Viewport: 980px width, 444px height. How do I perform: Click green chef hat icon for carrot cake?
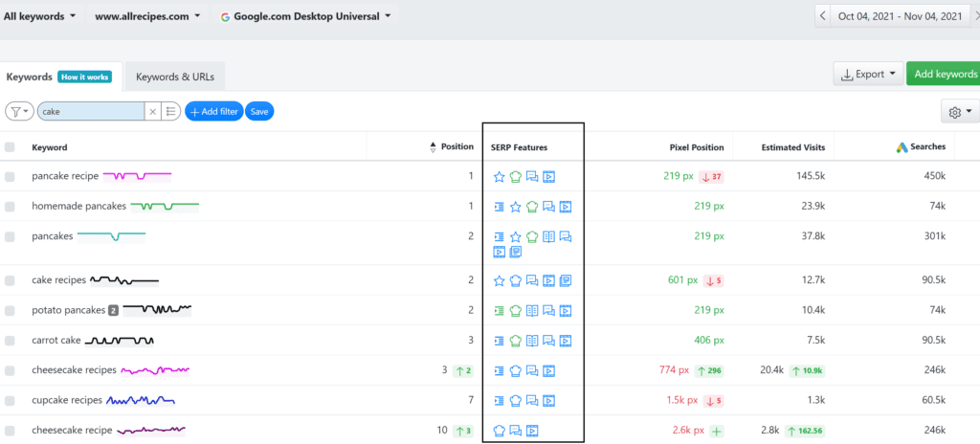click(x=515, y=341)
